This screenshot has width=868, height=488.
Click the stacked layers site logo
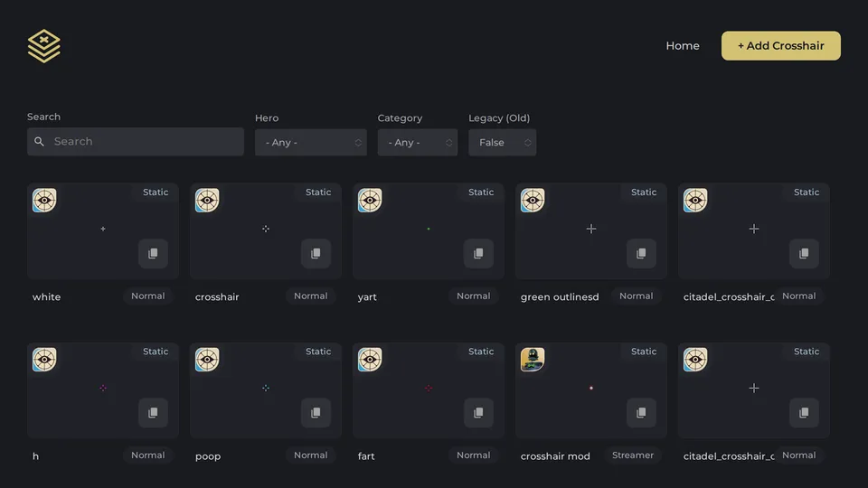click(x=43, y=46)
